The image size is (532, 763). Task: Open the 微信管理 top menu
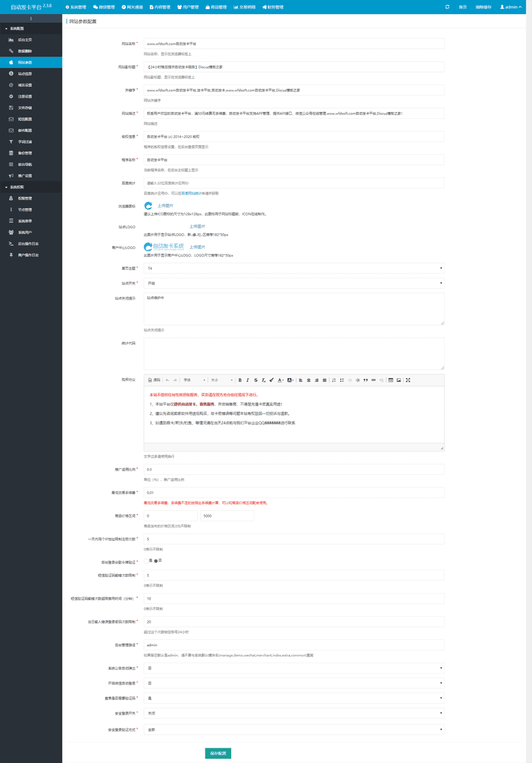[x=104, y=7]
